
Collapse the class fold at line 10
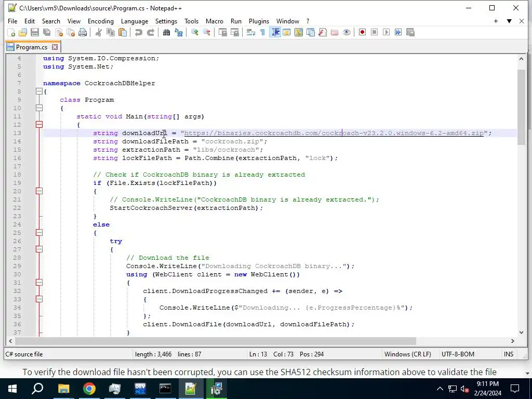point(39,108)
